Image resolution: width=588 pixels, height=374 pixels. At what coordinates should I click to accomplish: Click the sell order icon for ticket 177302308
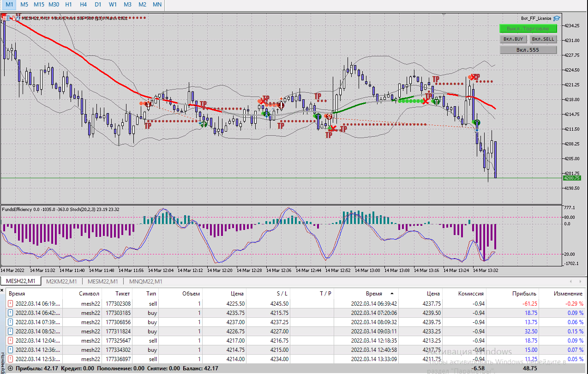tap(11, 304)
